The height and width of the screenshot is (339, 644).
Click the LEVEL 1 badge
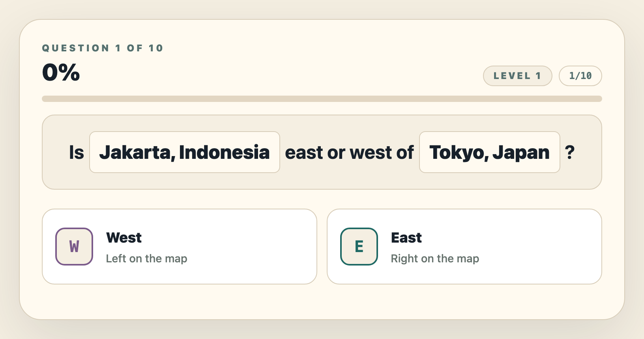coord(518,76)
